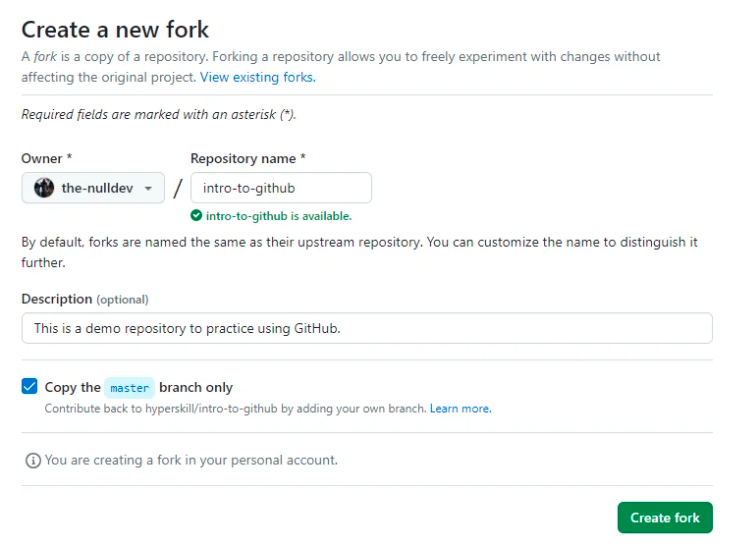Click the 'Copy the master branch only' label text
740x553 pixels.
click(139, 387)
